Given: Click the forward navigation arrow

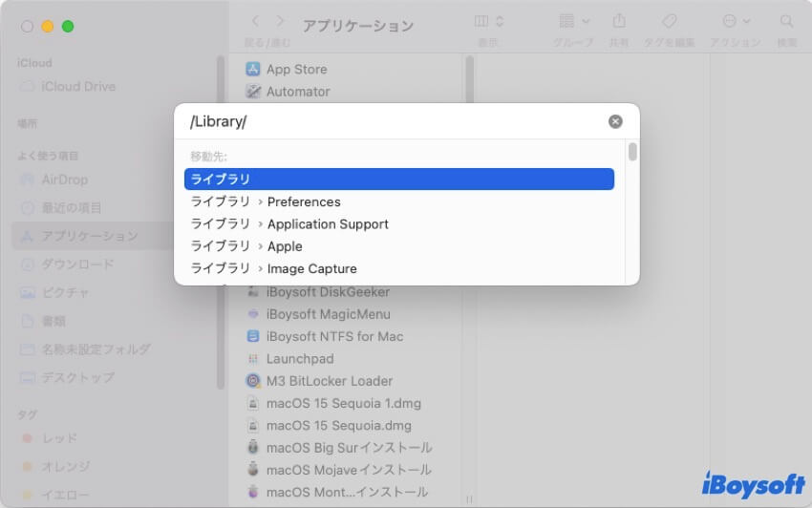Looking at the screenshot, I should pos(280,21).
